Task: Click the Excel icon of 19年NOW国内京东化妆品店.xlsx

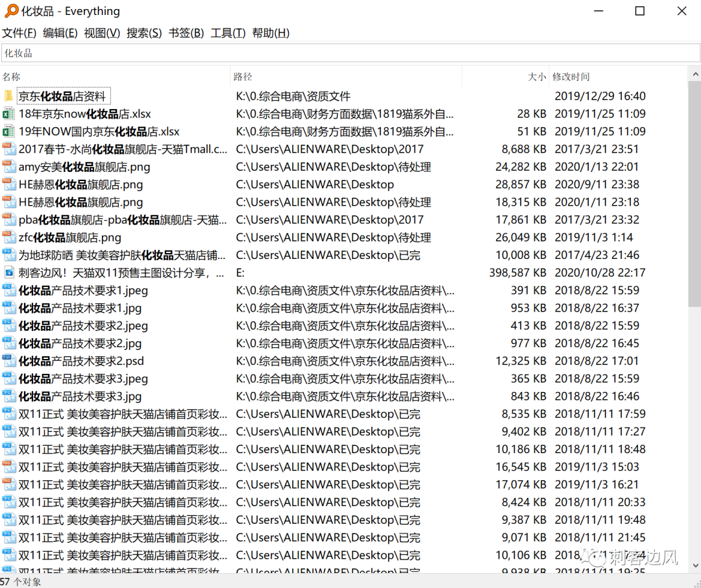Action: click(x=8, y=132)
